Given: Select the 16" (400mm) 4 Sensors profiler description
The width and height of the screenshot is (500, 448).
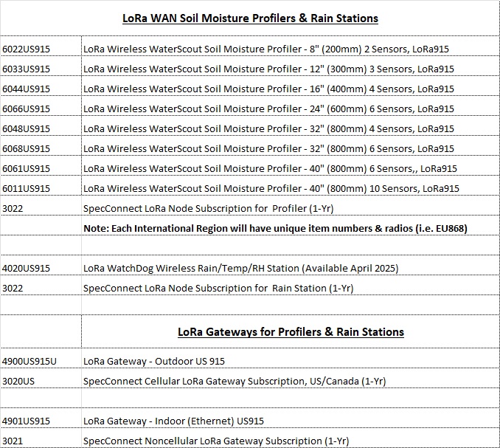Looking at the screenshot, I should [268, 89].
